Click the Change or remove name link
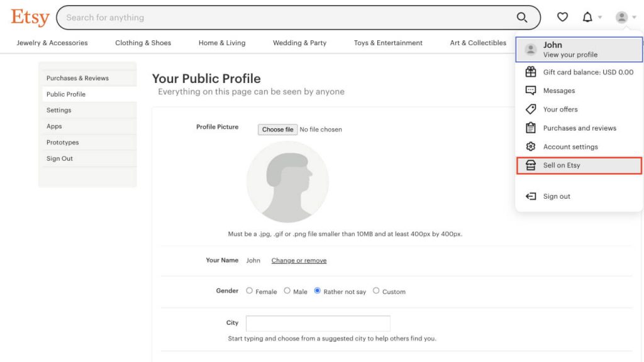 coord(299,260)
